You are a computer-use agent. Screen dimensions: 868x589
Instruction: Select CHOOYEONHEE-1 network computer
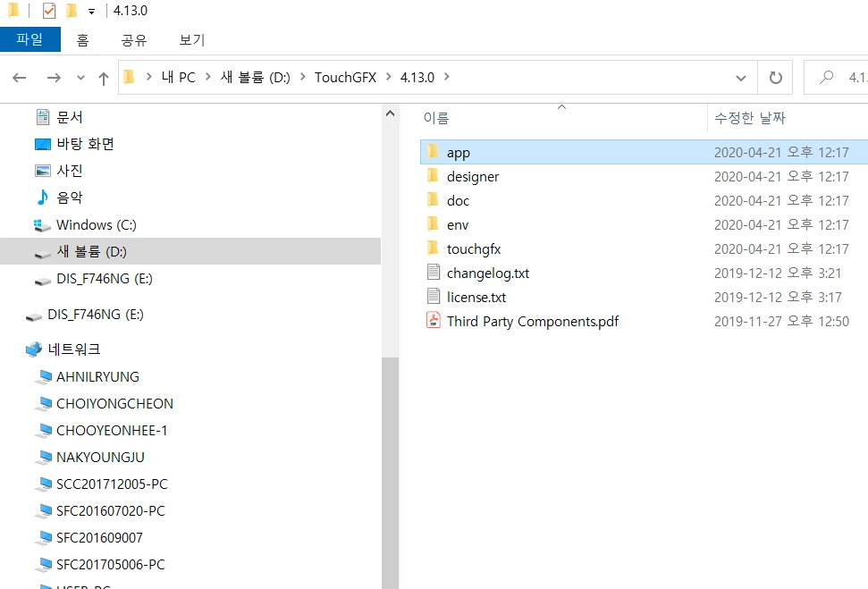pos(111,430)
